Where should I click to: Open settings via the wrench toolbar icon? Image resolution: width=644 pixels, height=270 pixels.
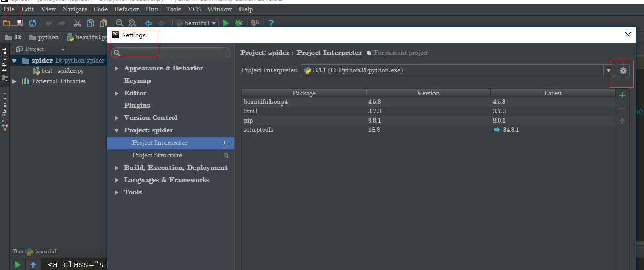[255, 23]
